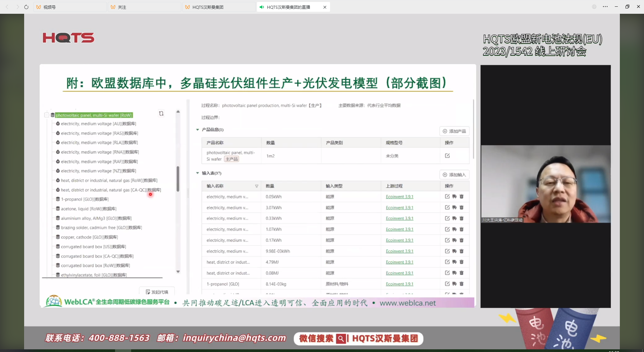Viewport: 644px width, 352px height.
Task: Click the process tree scrollbar down arrow
Action: point(178,272)
